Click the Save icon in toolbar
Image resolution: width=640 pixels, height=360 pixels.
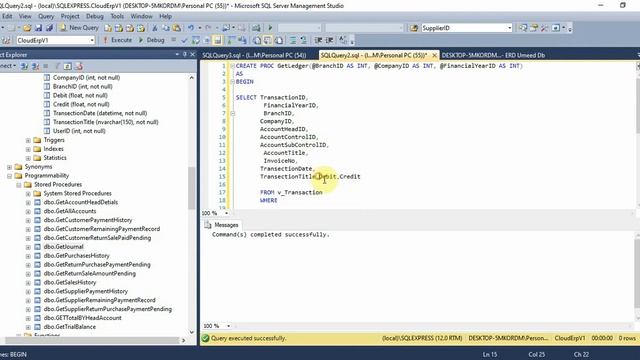[x=38, y=28]
